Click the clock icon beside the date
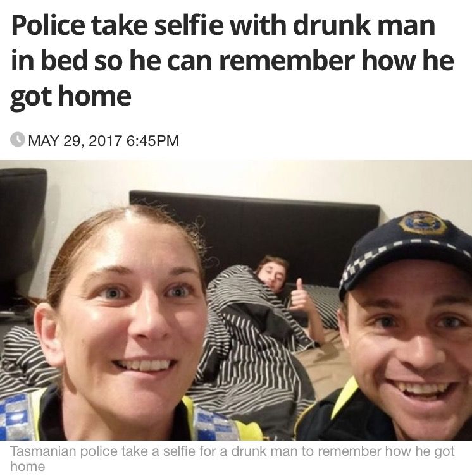Image resolution: width=472 pixels, height=476 pixels. pyautogui.click(x=18, y=140)
